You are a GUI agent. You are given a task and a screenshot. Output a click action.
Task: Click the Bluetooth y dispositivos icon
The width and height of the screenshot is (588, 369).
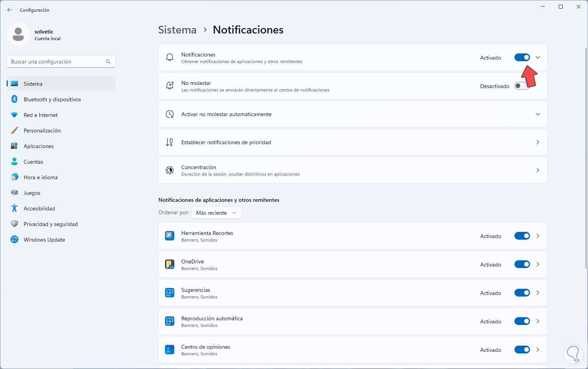14,99
